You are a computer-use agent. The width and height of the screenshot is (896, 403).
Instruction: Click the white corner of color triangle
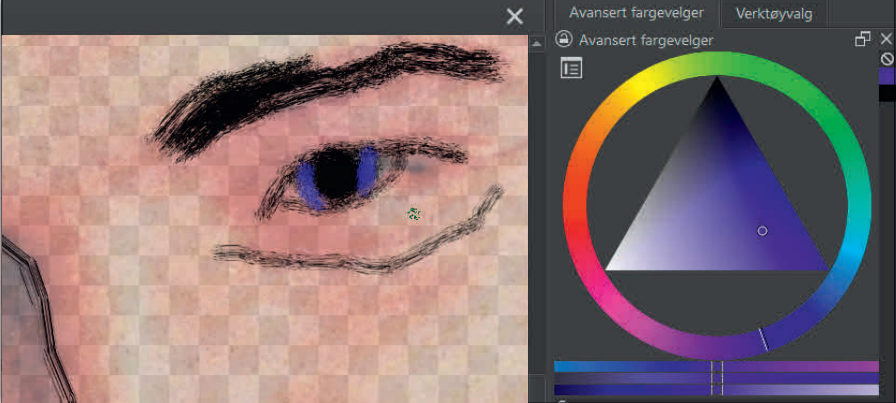[x=609, y=268]
